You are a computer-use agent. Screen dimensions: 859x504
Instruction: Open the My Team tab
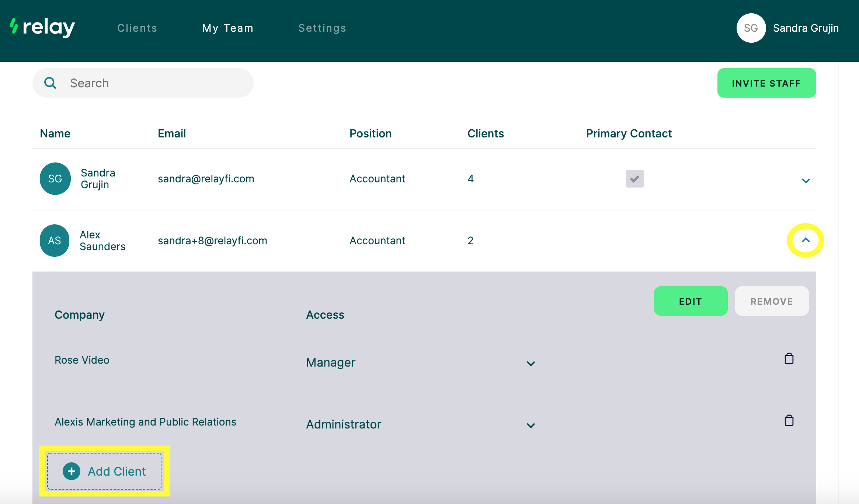click(228, 28)
